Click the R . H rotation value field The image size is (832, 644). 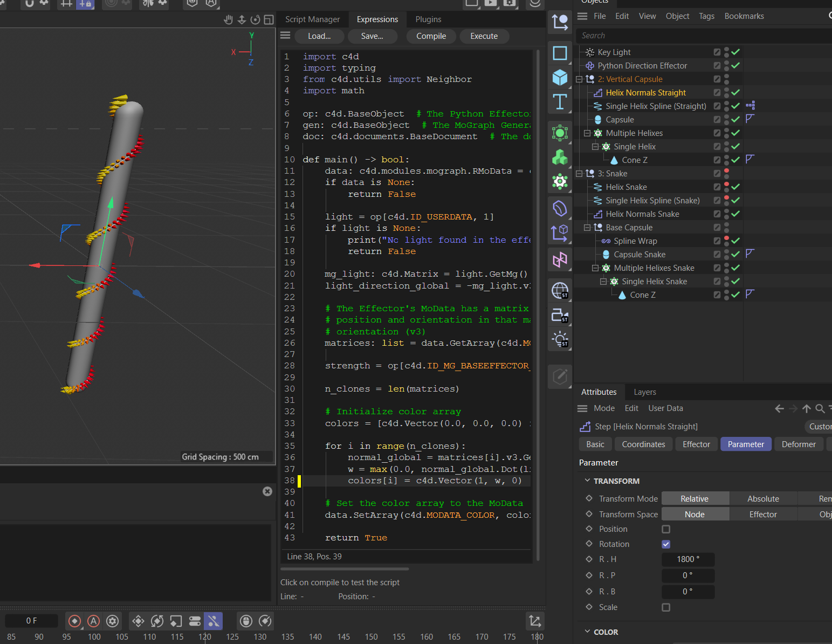click(x=688, y=559)
